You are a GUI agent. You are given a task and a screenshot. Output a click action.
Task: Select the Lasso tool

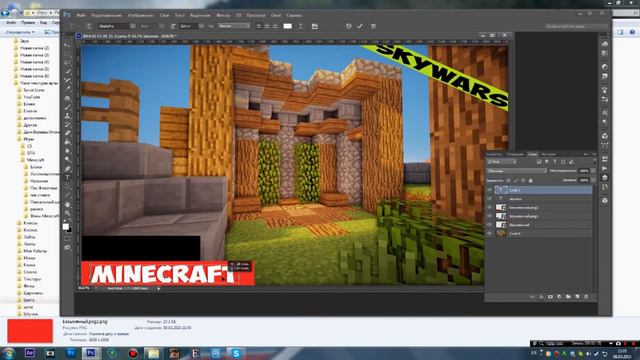(x=67, y=63)
